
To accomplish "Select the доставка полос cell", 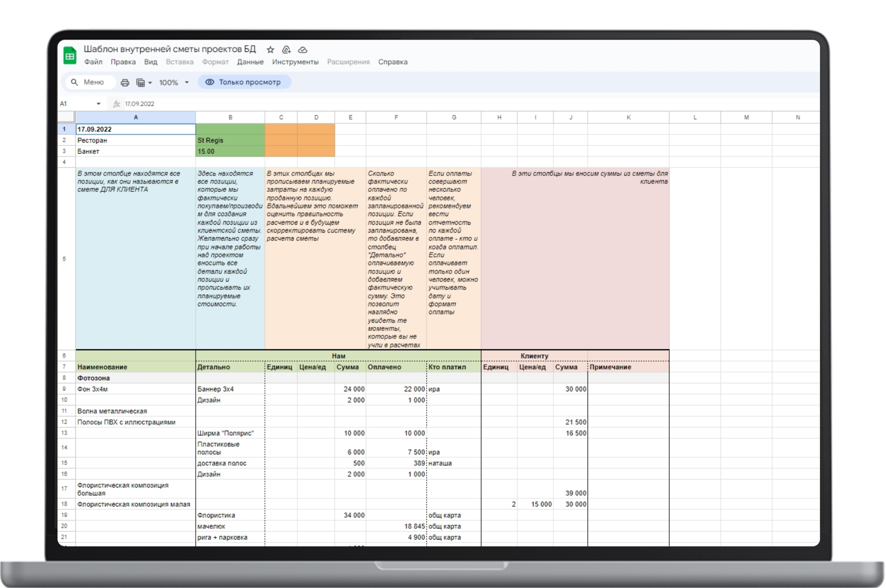I will 230,463.
